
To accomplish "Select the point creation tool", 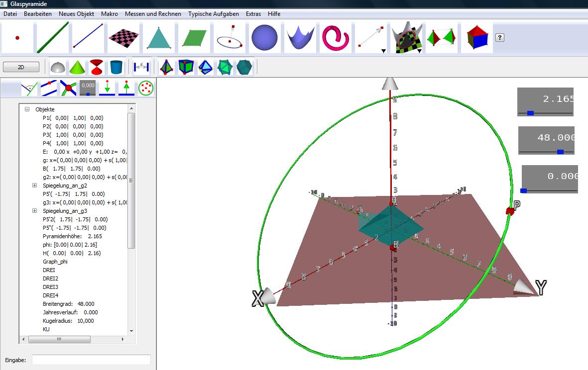I will point(17,38).
